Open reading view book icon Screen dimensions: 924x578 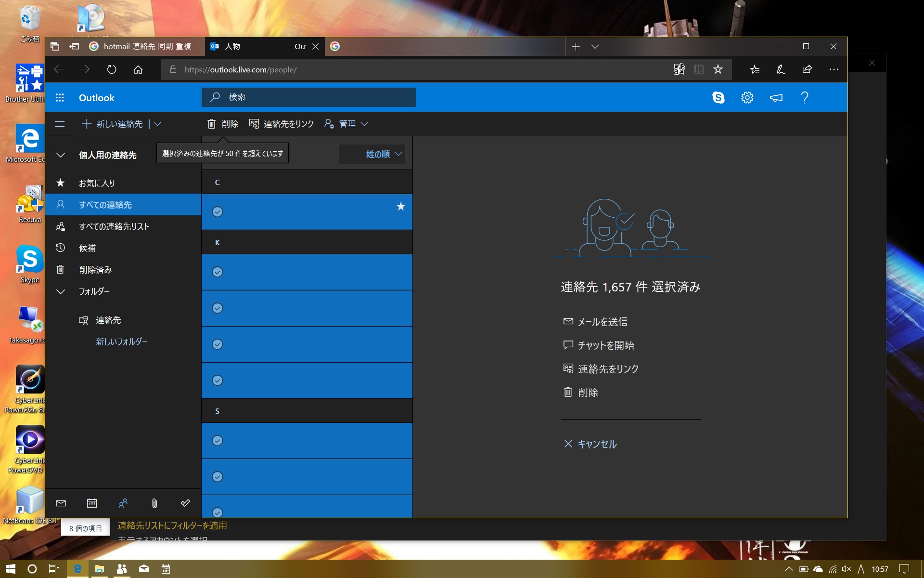point(699,69)
